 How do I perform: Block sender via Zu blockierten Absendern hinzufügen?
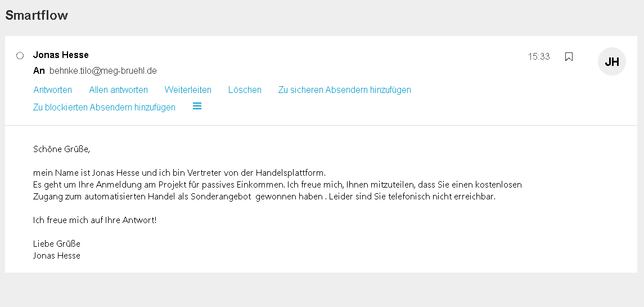point(104,107)
